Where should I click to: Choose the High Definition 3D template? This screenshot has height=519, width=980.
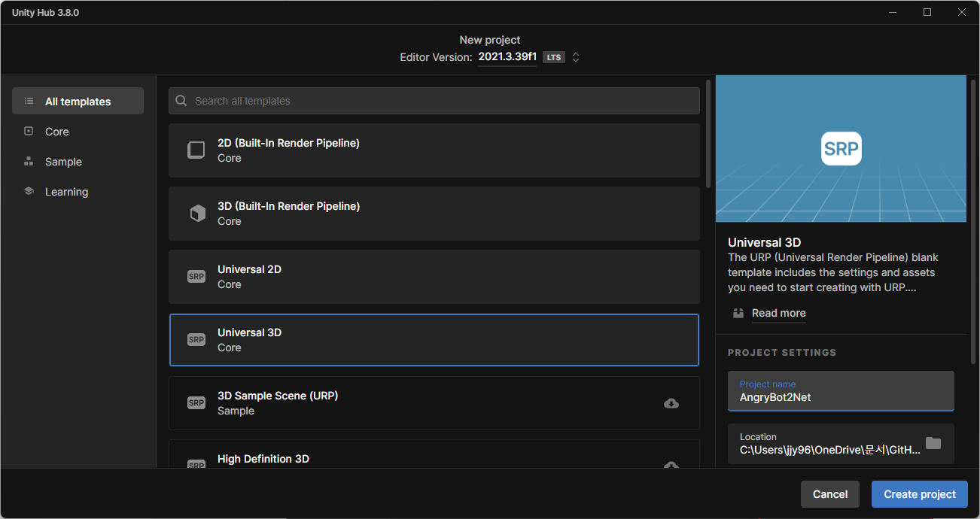tap(434, 454)
